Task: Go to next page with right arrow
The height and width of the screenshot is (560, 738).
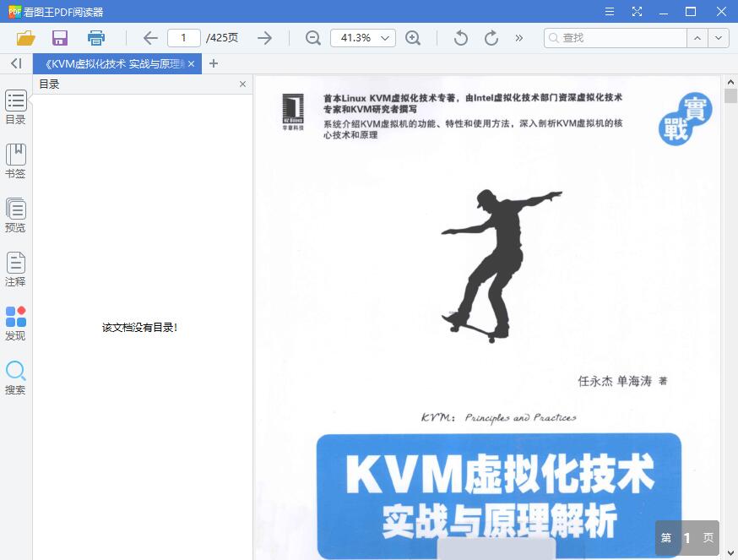Action: (265, 38)
